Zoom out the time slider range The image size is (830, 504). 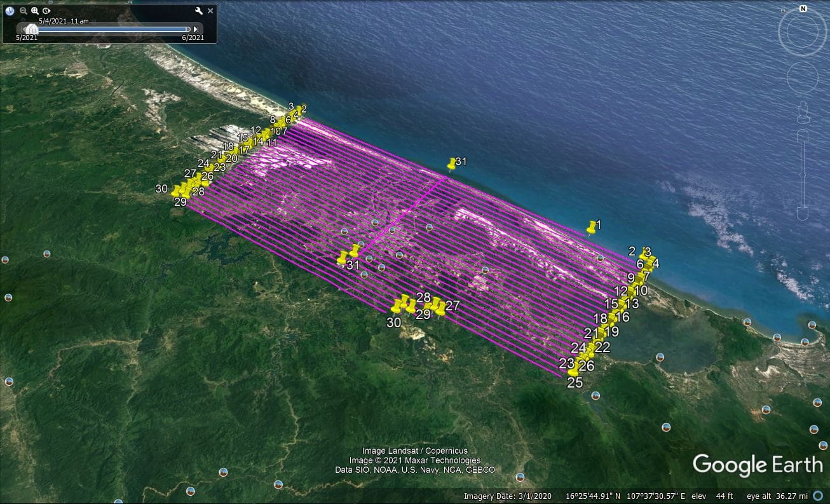point(24,11)
